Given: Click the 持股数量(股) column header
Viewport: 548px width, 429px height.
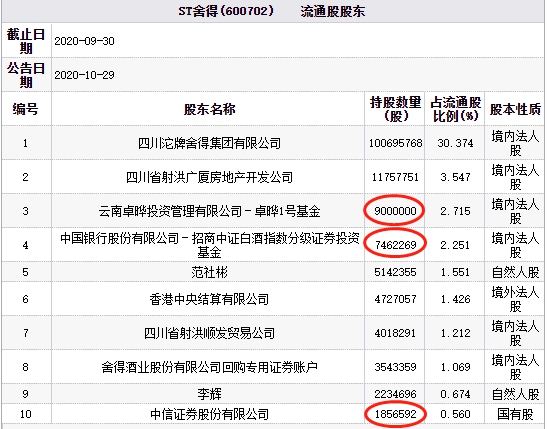Looking at the screenshot, I should tap(395, 109).
